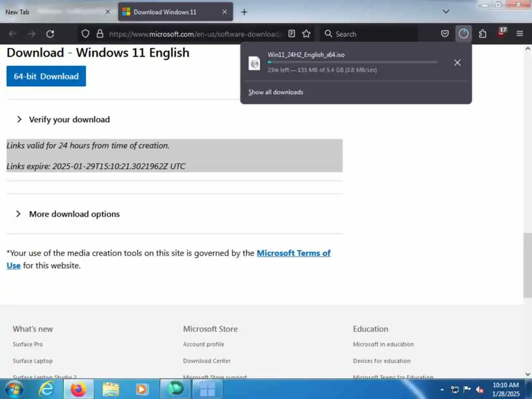This screenshot has height=399, width=532.
Task: Click the browser Back arrow
Action: point(12,34)
